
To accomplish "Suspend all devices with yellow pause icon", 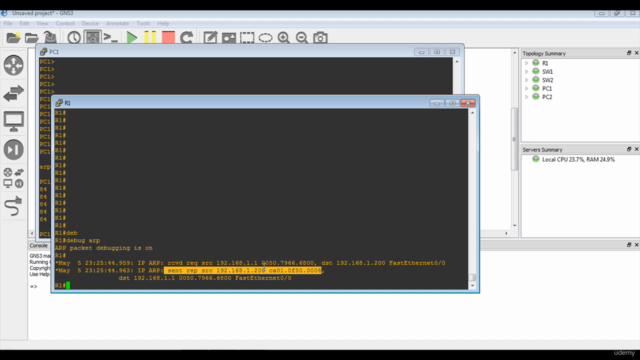I will pyautogui.click(x=150, y=38).
